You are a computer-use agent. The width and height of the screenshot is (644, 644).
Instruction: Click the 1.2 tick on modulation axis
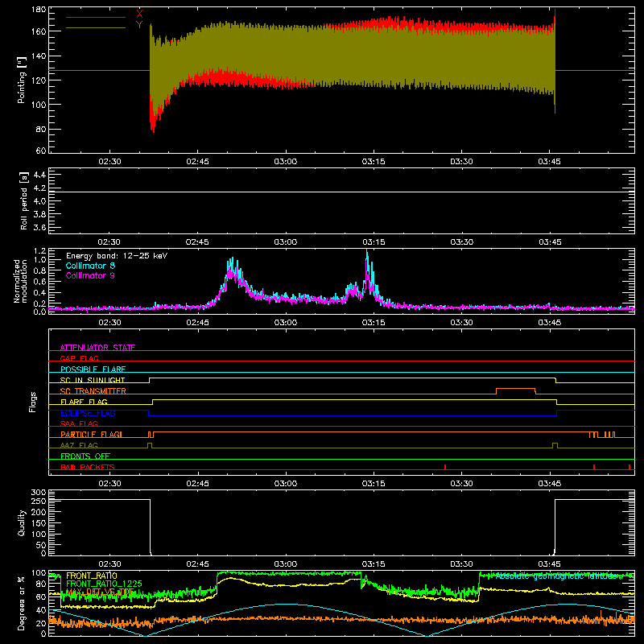tap(39, 251)
